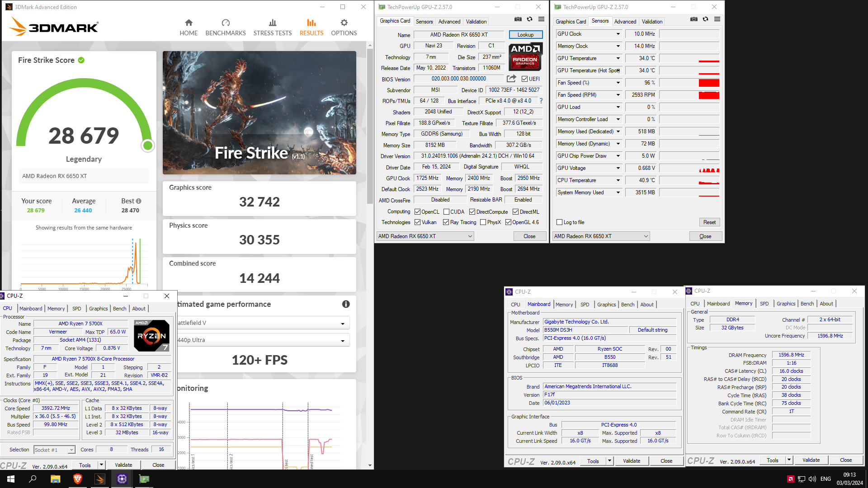Toggle the Ray Tracing checkbox
The height and width of the screenshot is (488, 868).
(446, 222)
